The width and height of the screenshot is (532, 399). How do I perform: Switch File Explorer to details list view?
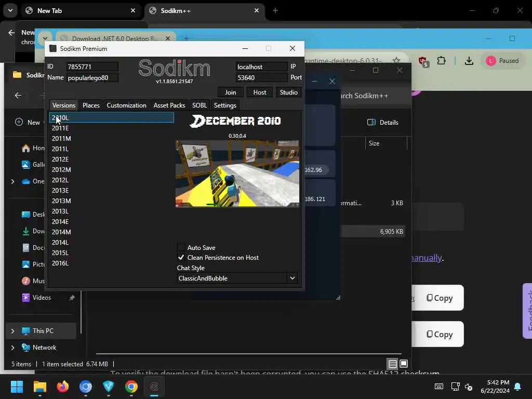point(392,364)
